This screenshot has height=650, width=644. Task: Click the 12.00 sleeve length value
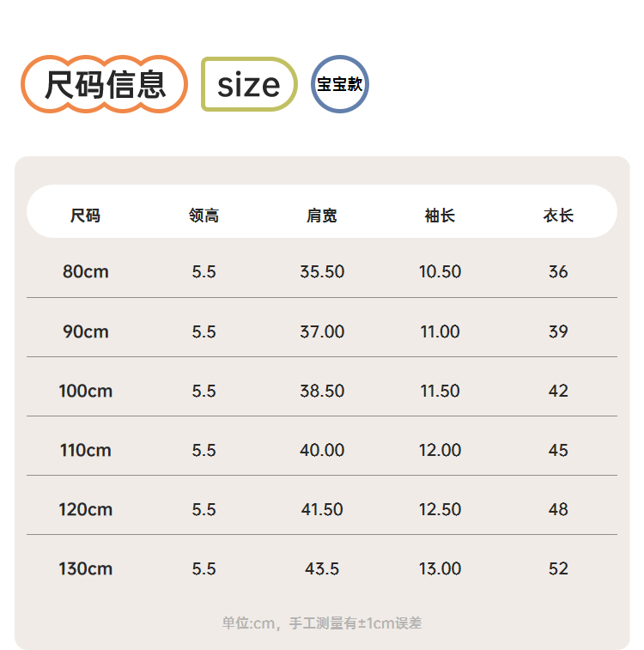[x=440, y=450]
